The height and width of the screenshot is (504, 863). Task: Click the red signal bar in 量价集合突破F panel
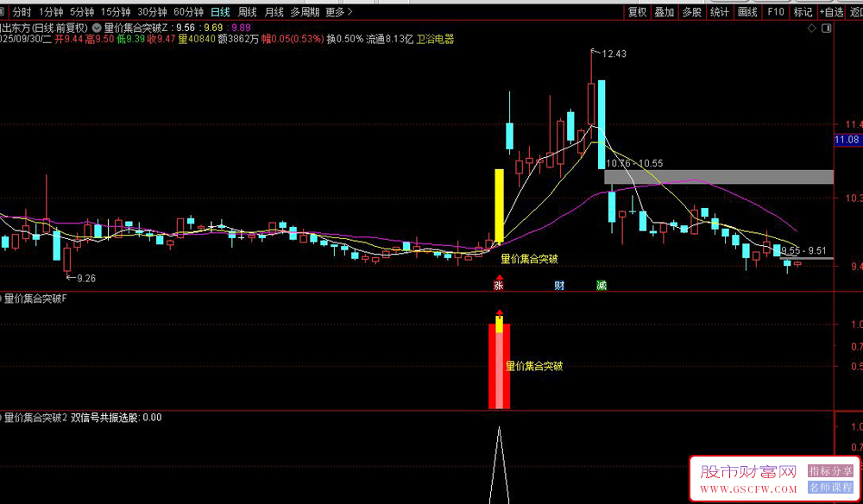(x=499, y=366)
